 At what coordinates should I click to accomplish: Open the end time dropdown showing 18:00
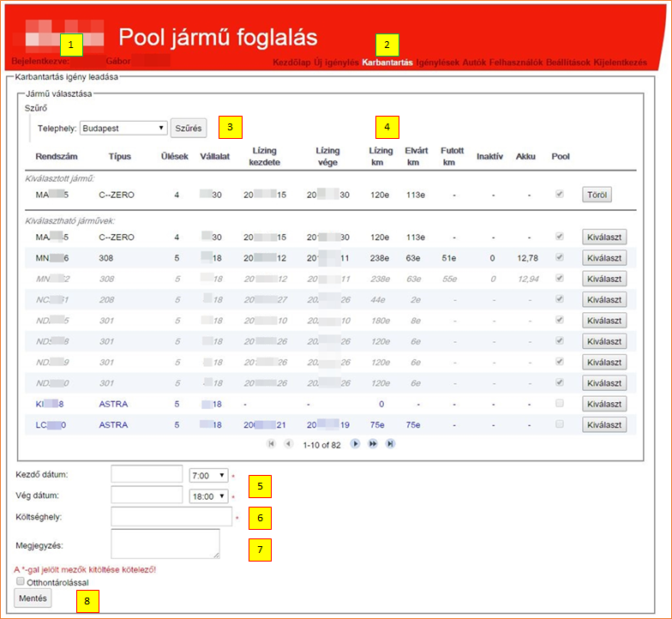coord(207,496)
